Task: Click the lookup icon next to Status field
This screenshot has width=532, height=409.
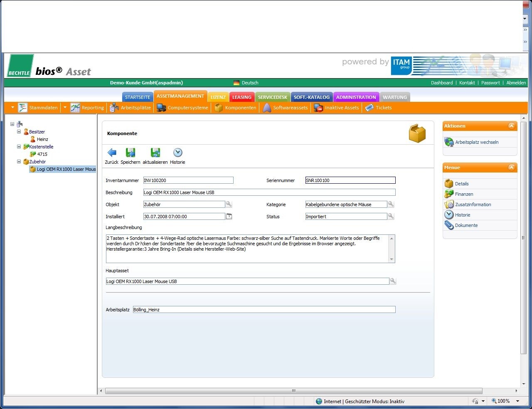Action: pos(391,216)
